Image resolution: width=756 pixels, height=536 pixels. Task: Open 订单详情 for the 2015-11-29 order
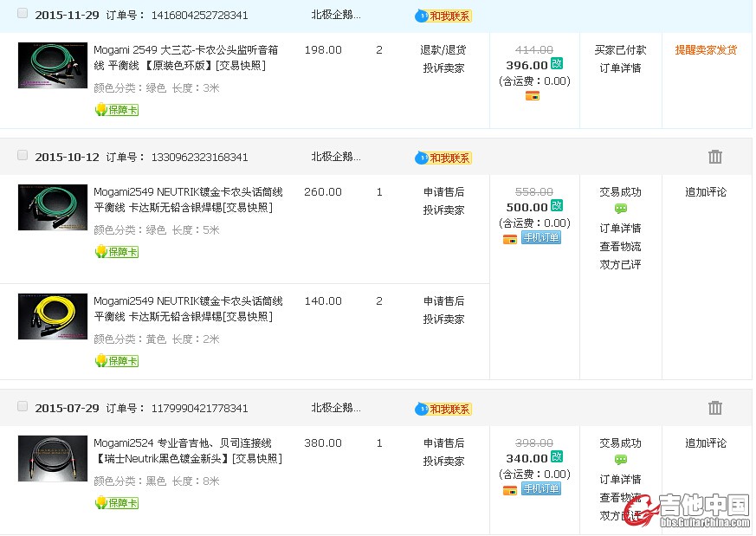tap(621, 68)
